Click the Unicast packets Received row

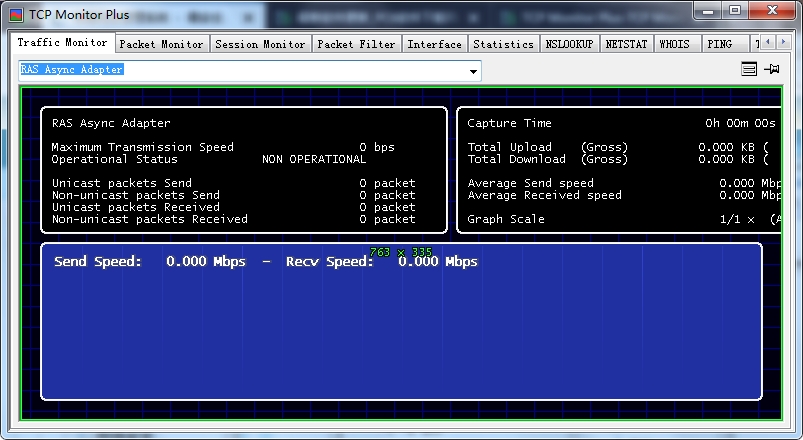pyautogui.click(x=234, y=207)
